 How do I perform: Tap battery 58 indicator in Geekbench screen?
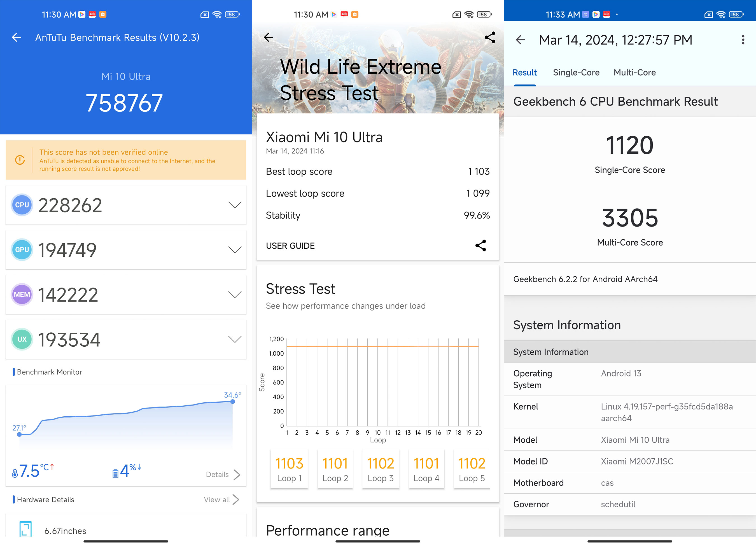point(736,14)
